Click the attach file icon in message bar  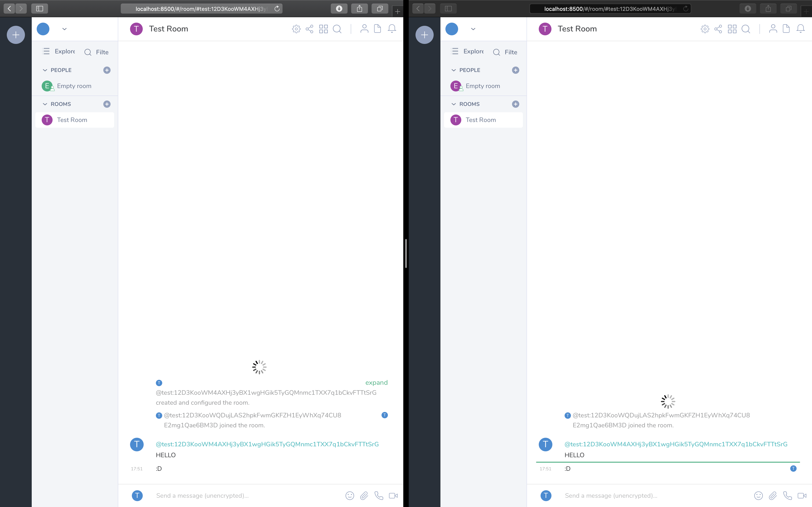pyautogui.click(x=364, y=495)
